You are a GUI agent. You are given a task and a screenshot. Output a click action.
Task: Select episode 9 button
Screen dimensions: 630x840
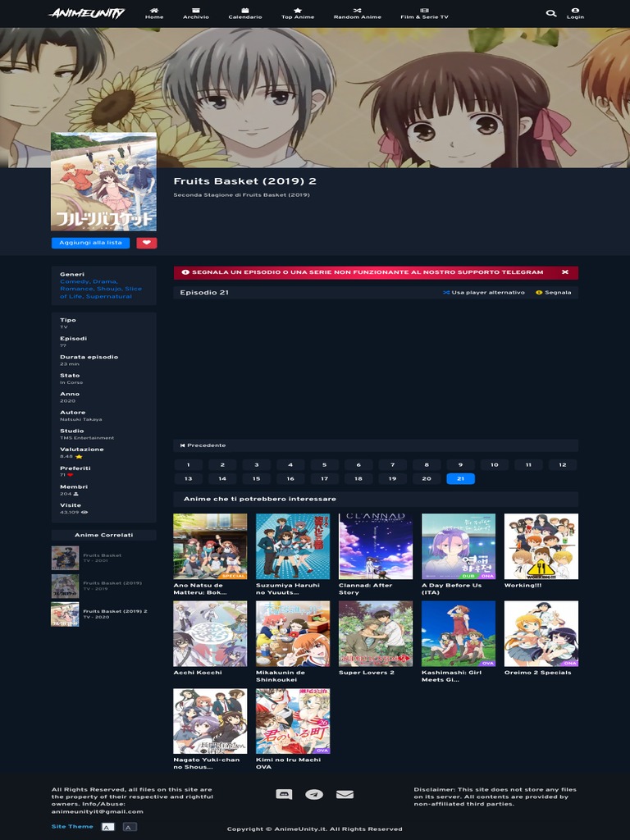pyautogui.click(x=461, y=464)
